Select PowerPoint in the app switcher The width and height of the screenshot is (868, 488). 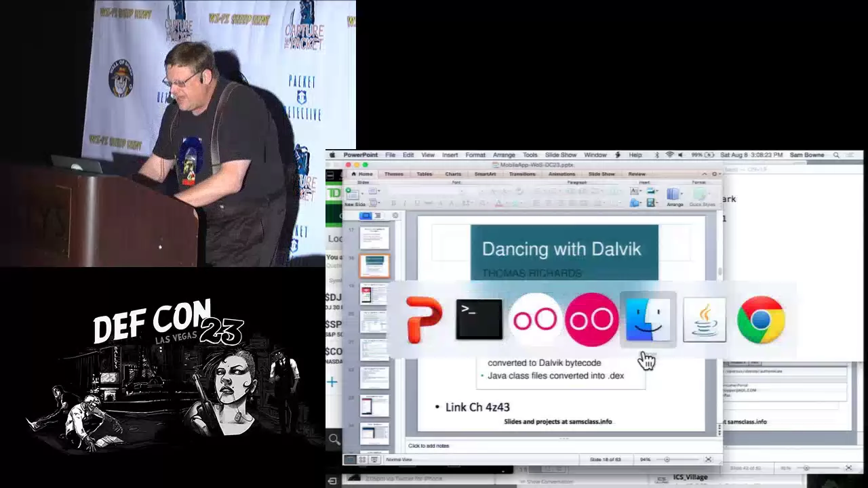click(425, 319)
